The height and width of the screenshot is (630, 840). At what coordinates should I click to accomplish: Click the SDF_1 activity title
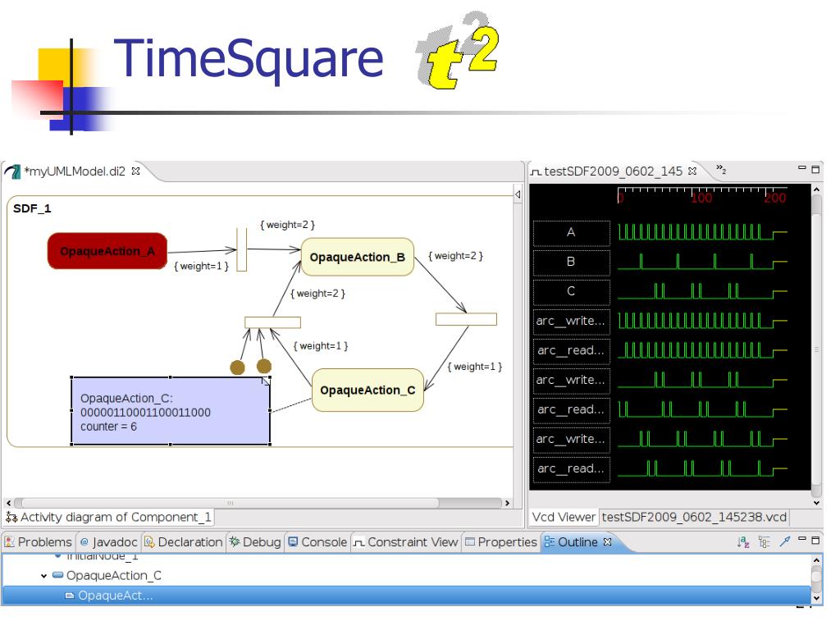[32, 208]
